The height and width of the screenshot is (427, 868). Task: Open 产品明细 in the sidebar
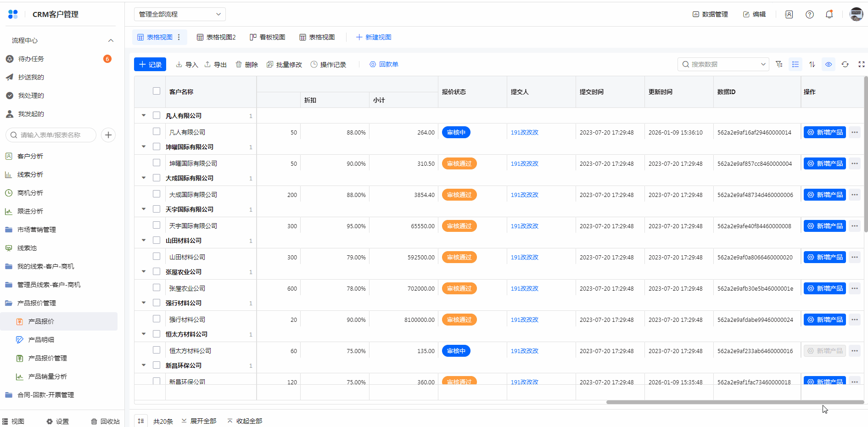41,340
